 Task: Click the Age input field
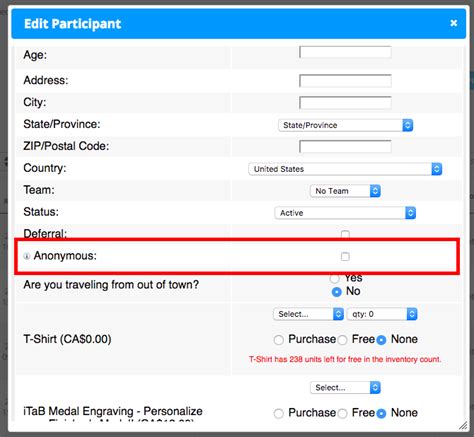(x=345, y=52)
